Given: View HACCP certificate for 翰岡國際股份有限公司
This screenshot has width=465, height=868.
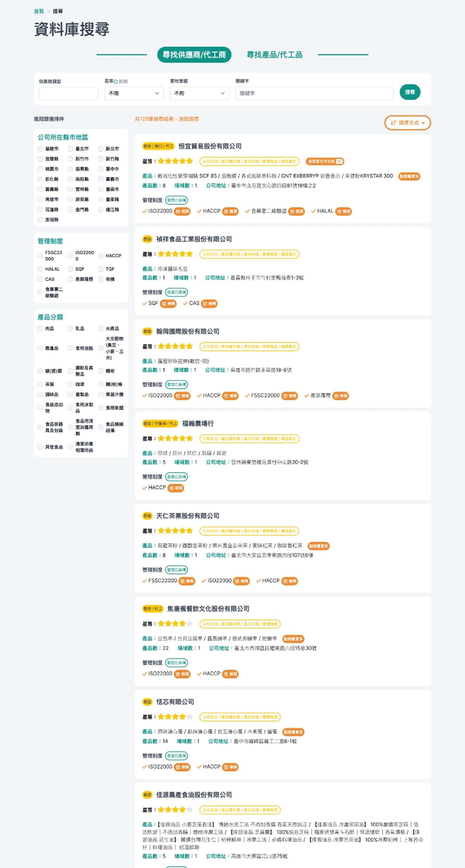Looking at the screenshot, I should [x=230, y=396].
